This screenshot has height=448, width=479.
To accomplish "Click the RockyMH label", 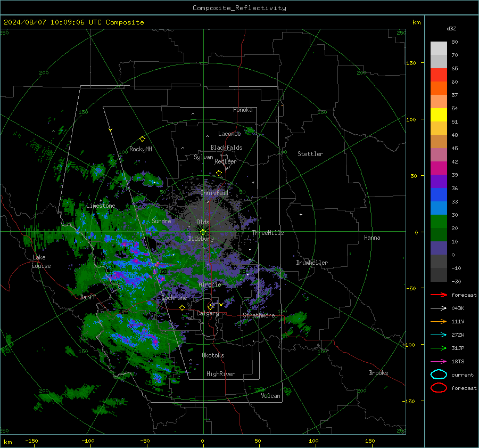I will click(141, 149).
